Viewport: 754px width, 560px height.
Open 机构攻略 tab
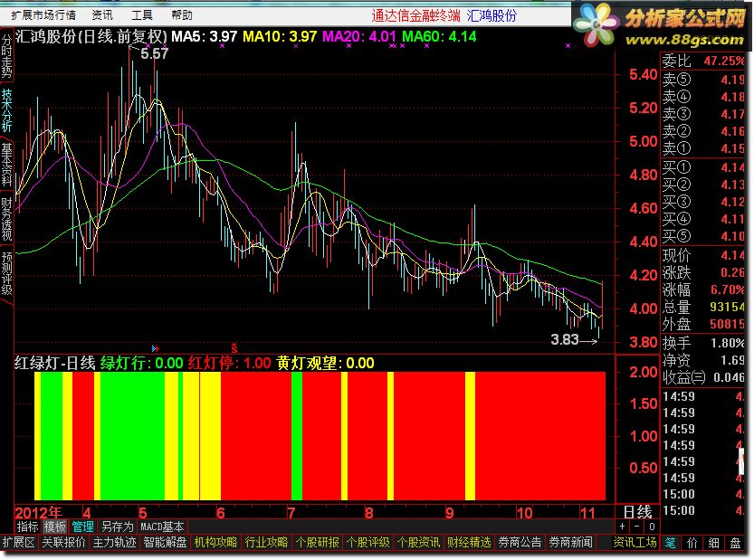click(x=216, y=543)
